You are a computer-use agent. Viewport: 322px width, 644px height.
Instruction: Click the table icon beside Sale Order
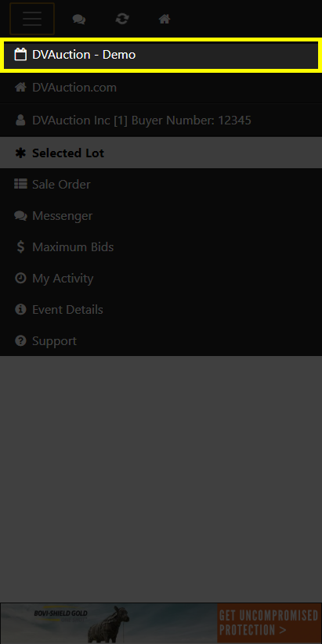pyautogui.click(x=20, y=184)
